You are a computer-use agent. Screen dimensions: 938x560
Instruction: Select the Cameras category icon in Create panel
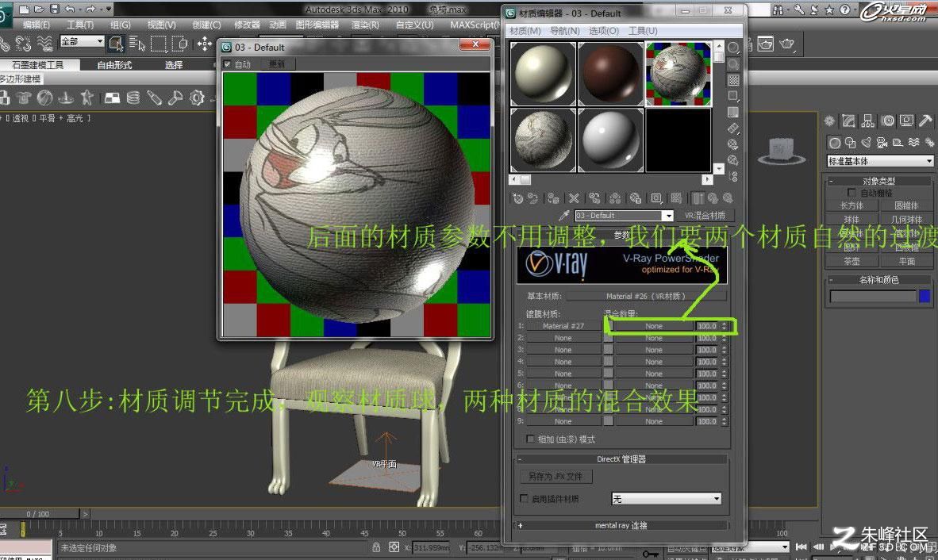pyautogui.click(x=882, y=143)
